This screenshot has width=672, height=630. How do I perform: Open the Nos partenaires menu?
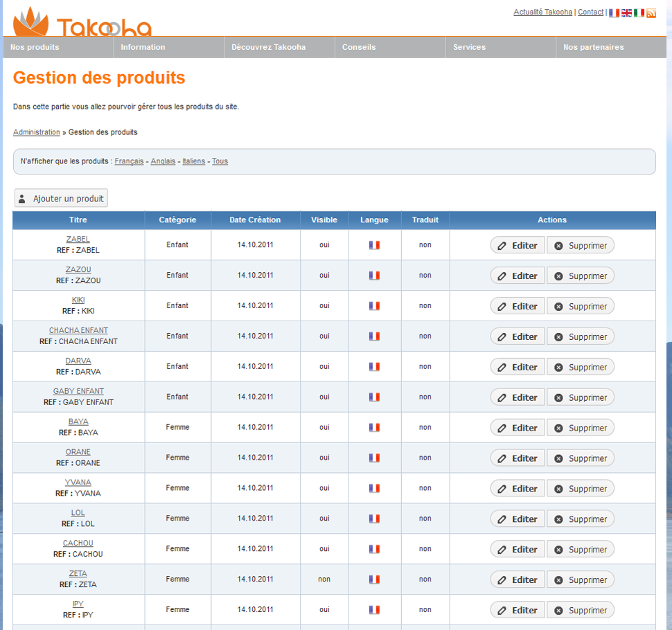pyautogui.click(x=593, y=47)
